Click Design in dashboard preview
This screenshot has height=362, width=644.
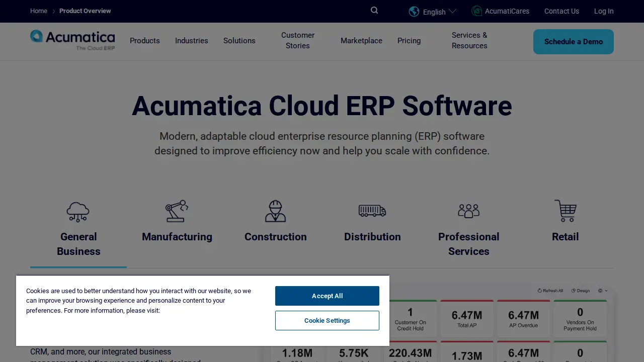click(581, 291)
